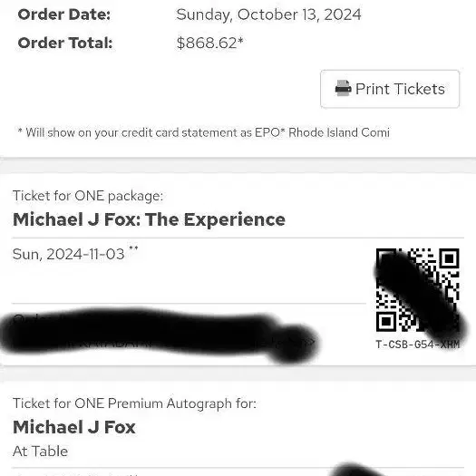Click the Ticket for ONE package label
Viewport: 476px width, 476px height.
click(88, 196)
